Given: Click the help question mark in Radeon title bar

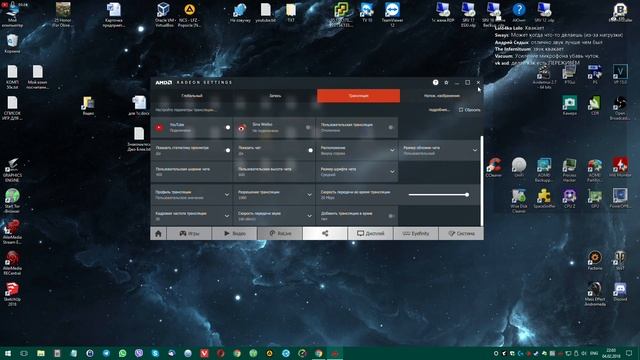Looking at the screenshot, I should (x=436, y=82).
